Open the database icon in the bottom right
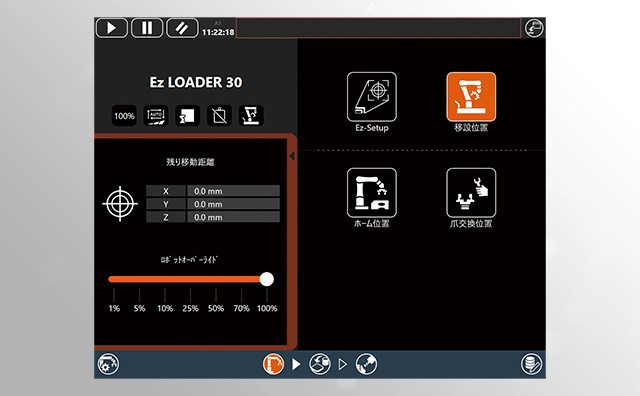640x396 pixels. (531, 364)
